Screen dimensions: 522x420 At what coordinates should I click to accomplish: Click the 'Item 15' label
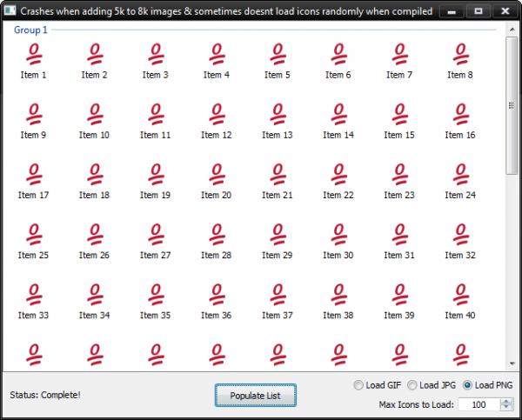point(399,135)
